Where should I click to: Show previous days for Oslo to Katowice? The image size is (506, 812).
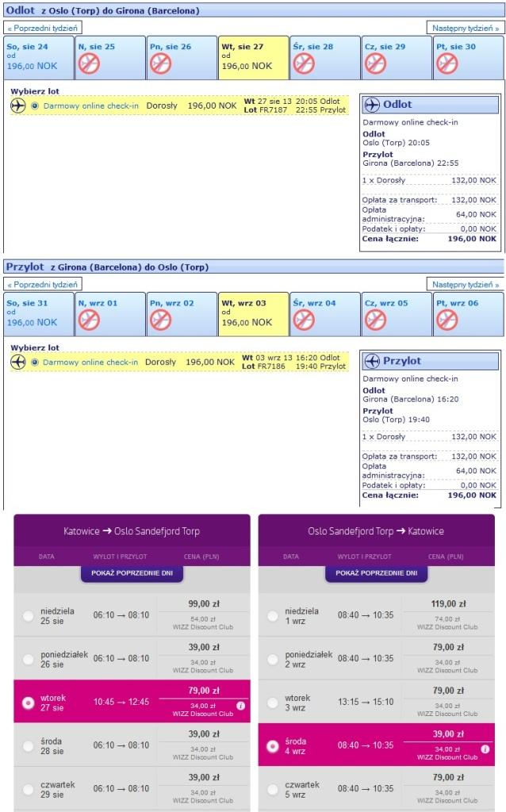tap(377, 573)
